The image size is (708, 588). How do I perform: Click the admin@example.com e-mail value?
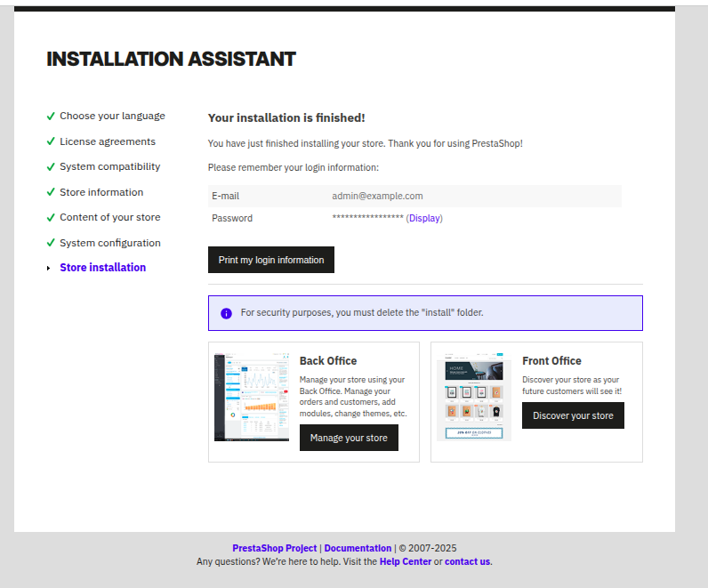point(377,196)
